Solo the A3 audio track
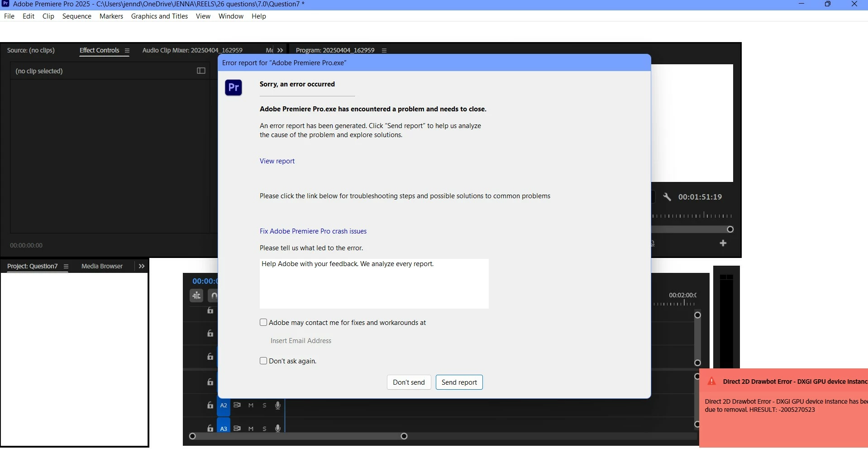 coord(265,429)
